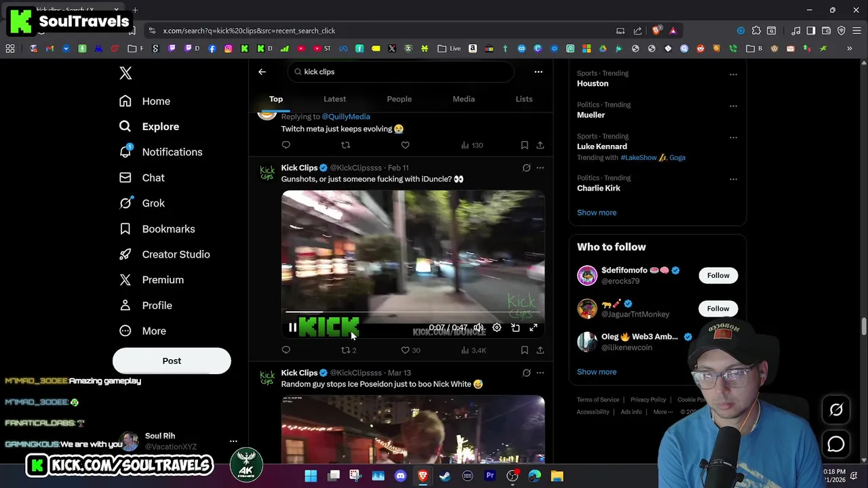The height and width of the screenshot is (488, 868).
Task: Bookmark the iDuncle gunshots post
Action: pos(524,350)
